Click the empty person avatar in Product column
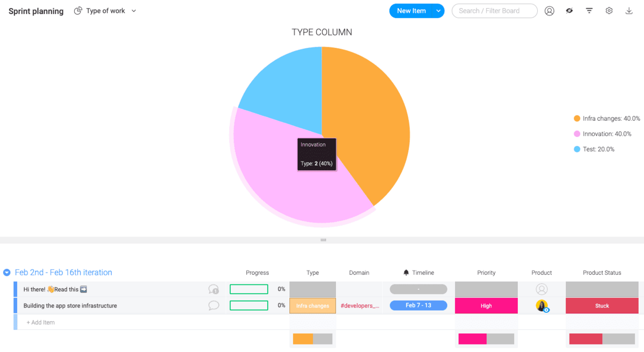Viewport: 644px width, 352px height. pos(541,289)
